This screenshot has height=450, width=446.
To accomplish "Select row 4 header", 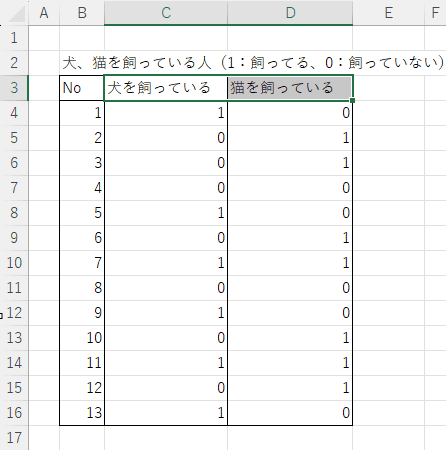I will pos(14,113).
